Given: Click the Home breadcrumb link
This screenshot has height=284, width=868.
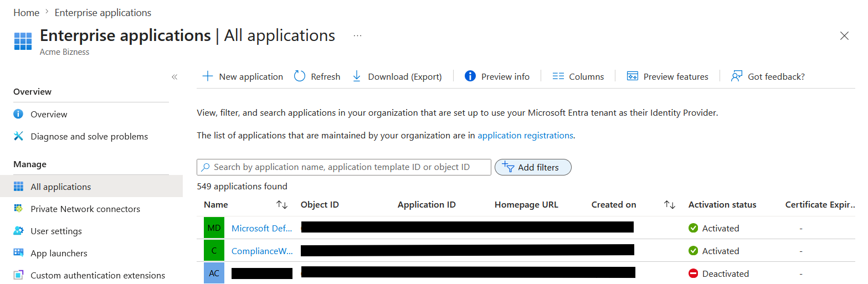Looking at the screenshot, I should [x=26, y=12].
